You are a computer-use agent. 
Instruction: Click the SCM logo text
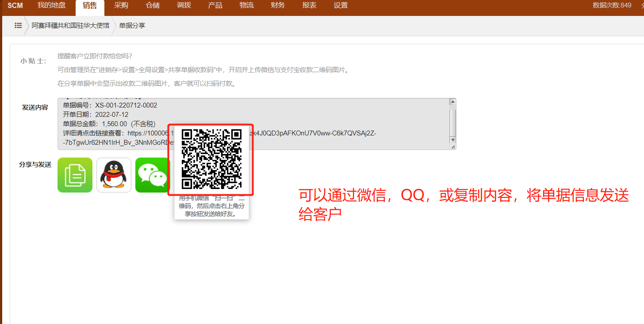(x=15, y=6)
